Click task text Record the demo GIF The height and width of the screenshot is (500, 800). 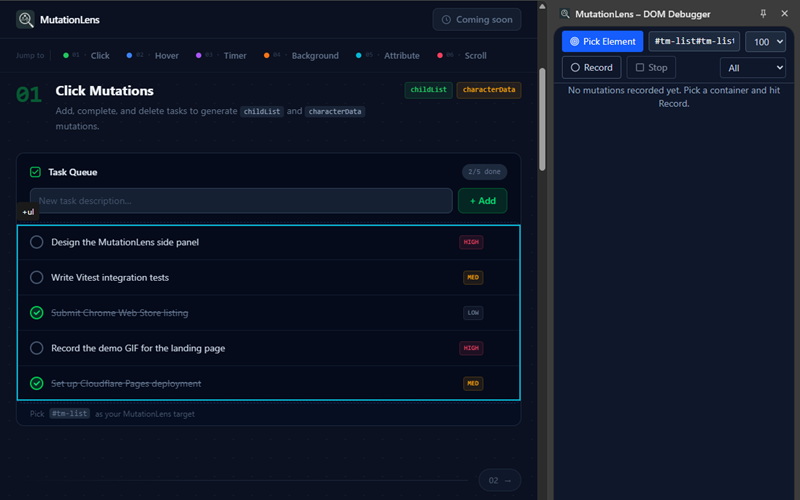[x=138, y=348]
